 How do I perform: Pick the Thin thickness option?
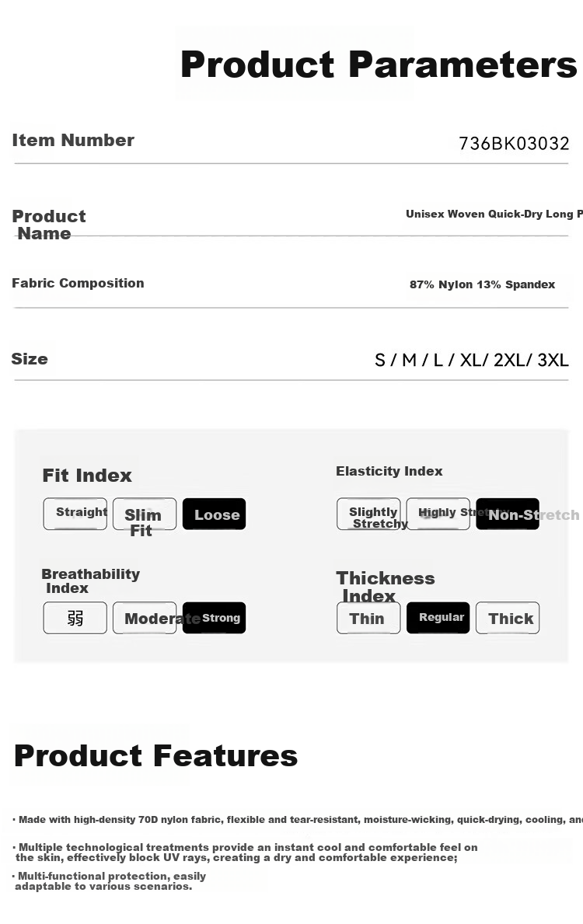[369, 618]
